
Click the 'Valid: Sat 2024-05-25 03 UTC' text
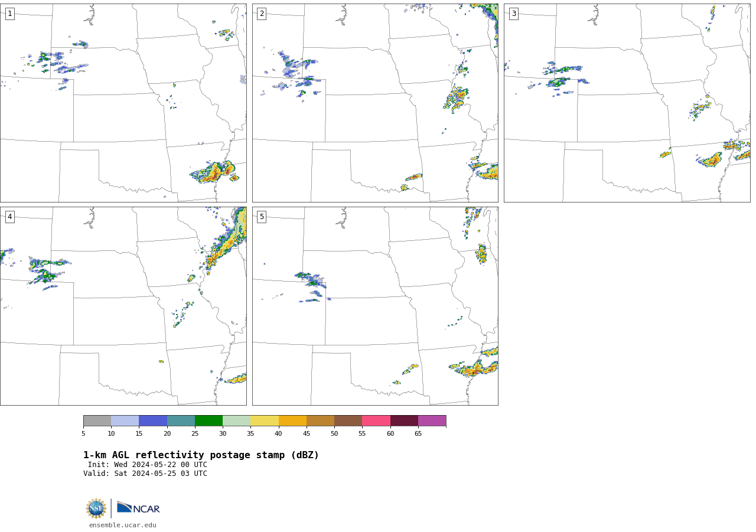(145, 474)
